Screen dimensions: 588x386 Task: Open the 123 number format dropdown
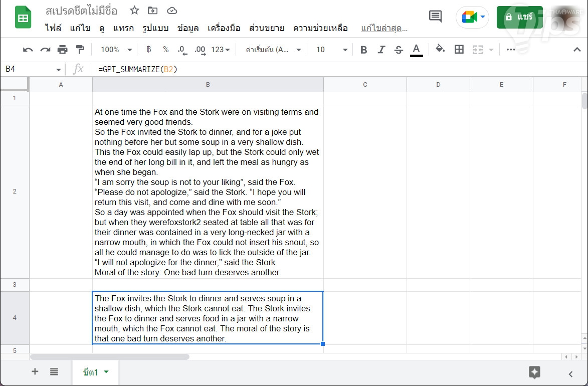(x=221, y=50)
